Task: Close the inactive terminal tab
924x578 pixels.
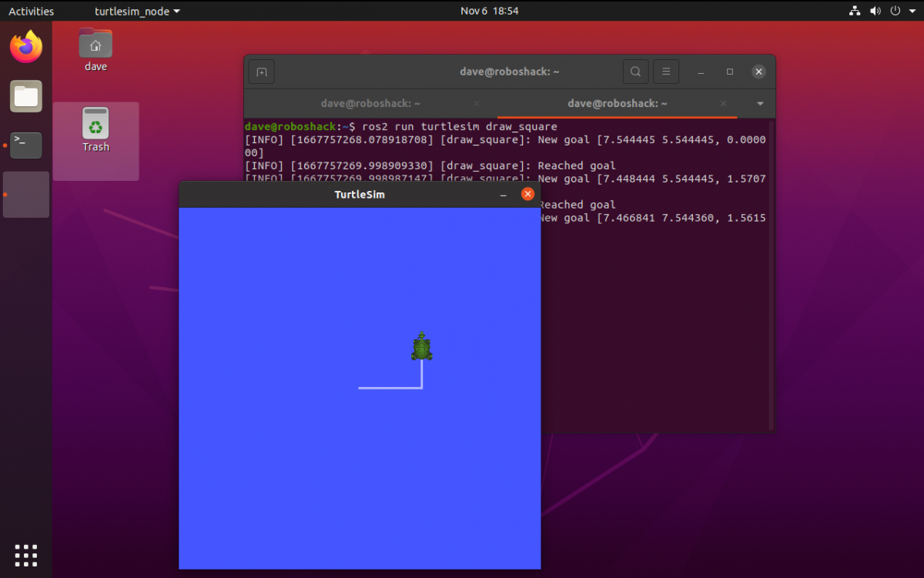Action: tap(476, 102)
